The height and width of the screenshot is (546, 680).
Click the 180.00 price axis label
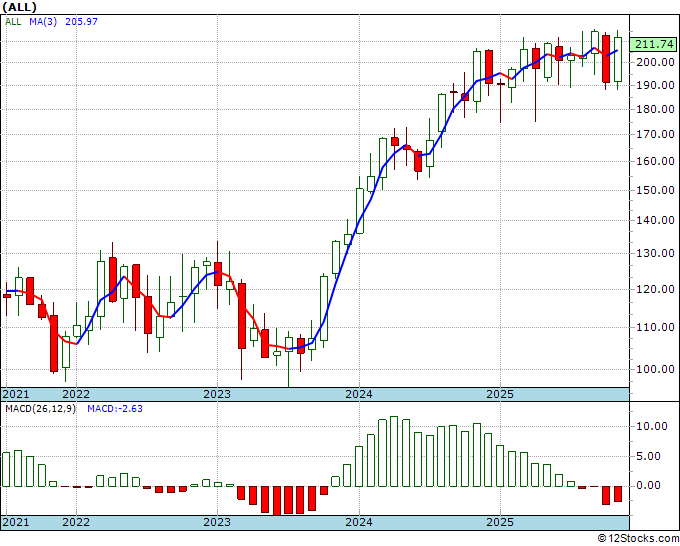click(x=655, y=109)
